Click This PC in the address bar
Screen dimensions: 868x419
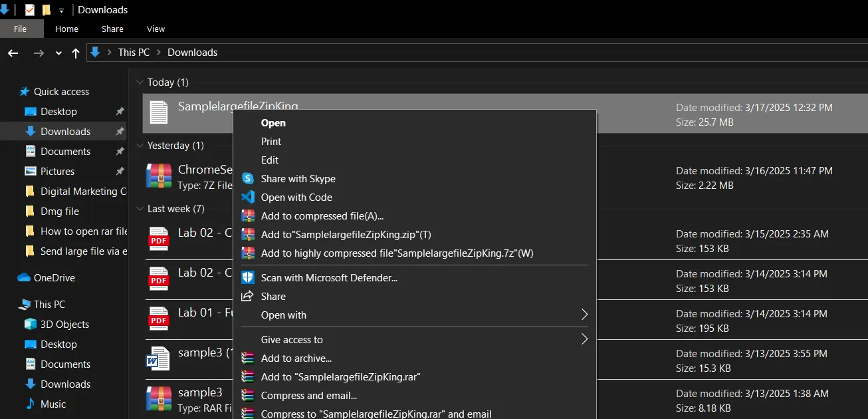(x=134, y=53)
